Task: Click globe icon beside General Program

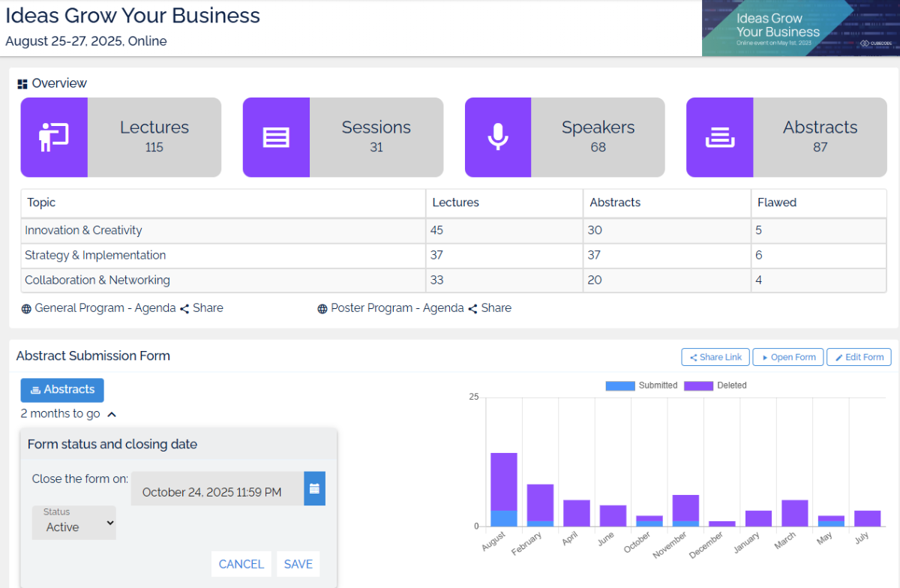Action: (26, 308)
